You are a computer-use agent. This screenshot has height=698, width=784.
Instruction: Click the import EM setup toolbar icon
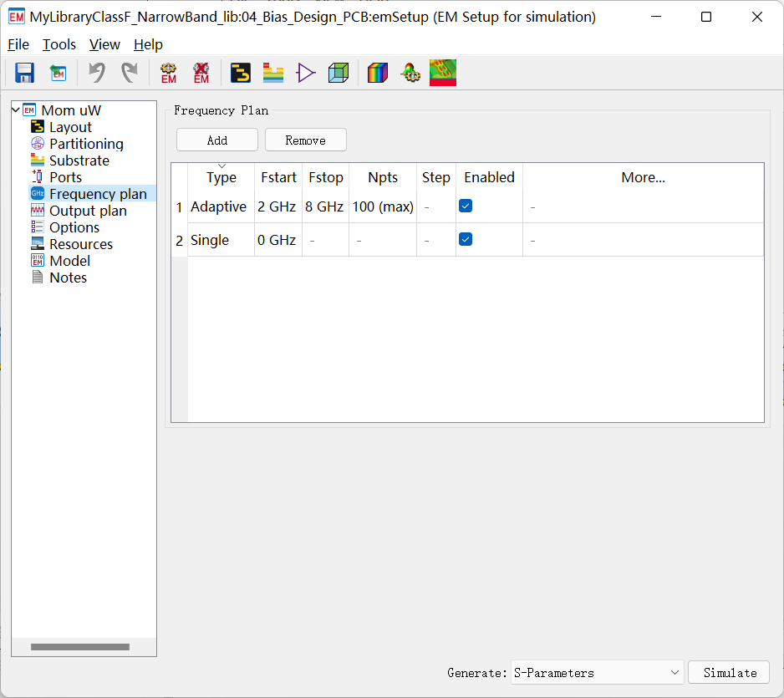pos(58,73)
